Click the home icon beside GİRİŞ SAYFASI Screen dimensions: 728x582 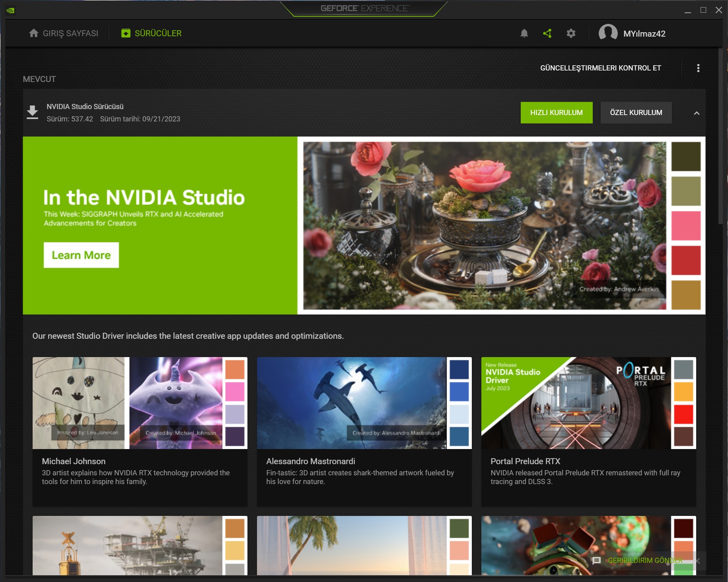(34, 33)
